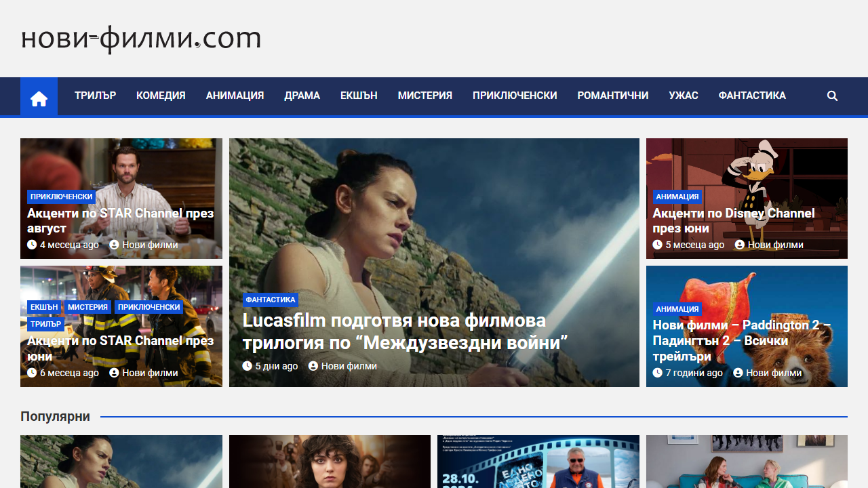The height and width of the screenshot is (488, 868).
Task: Click ПРИКЛЮЧЕНСКИ tag on June STAR Channel card
Action: click(x=149, y=307)
